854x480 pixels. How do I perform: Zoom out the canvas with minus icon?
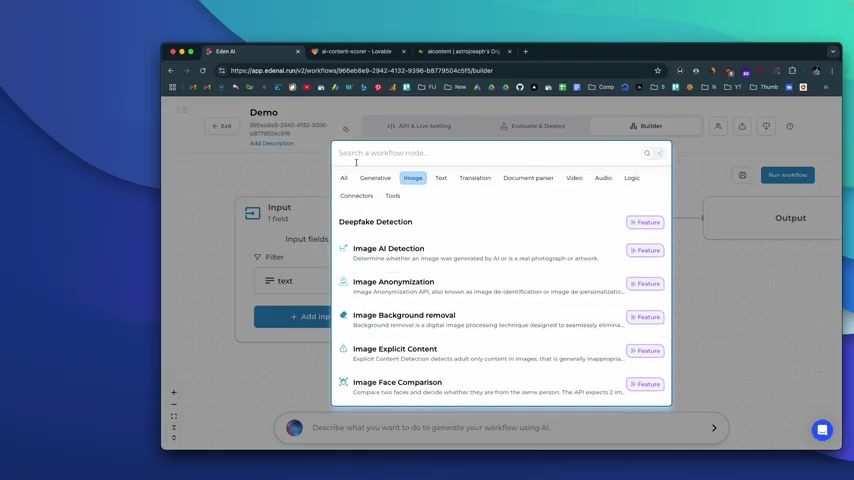click(174, 404)
